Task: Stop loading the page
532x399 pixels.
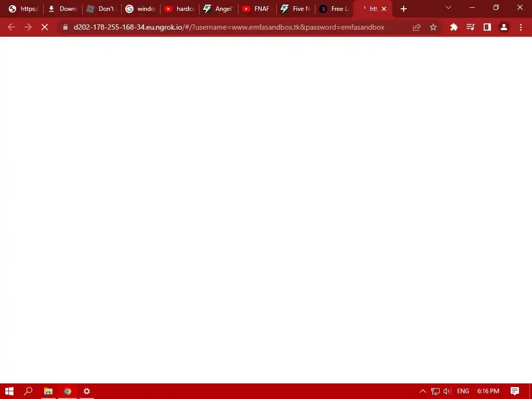Action: pos(45,27)
